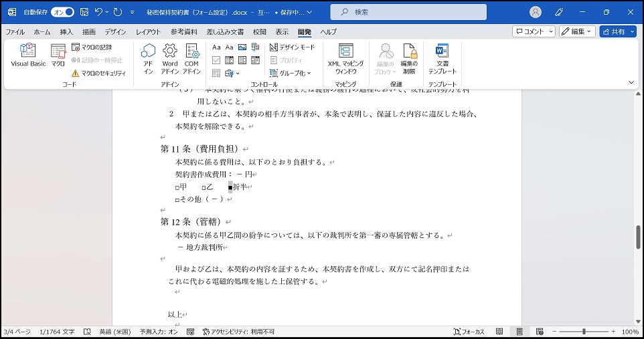Switch to the レイアウト tab
The width and height of the screenshot is (644, 339).
point(148,31)
